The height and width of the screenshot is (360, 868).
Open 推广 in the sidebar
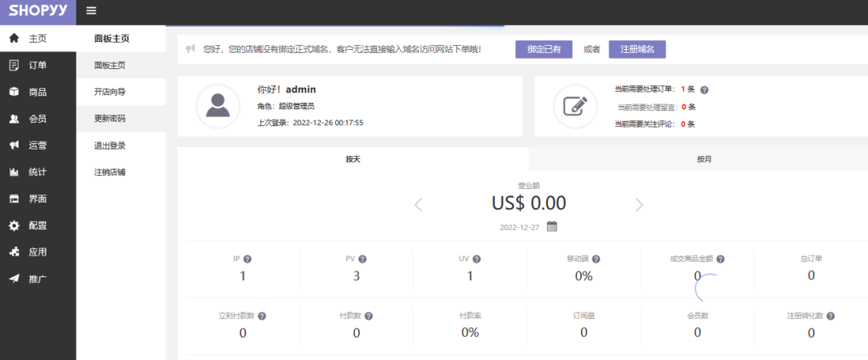click(x=39, y=279)
